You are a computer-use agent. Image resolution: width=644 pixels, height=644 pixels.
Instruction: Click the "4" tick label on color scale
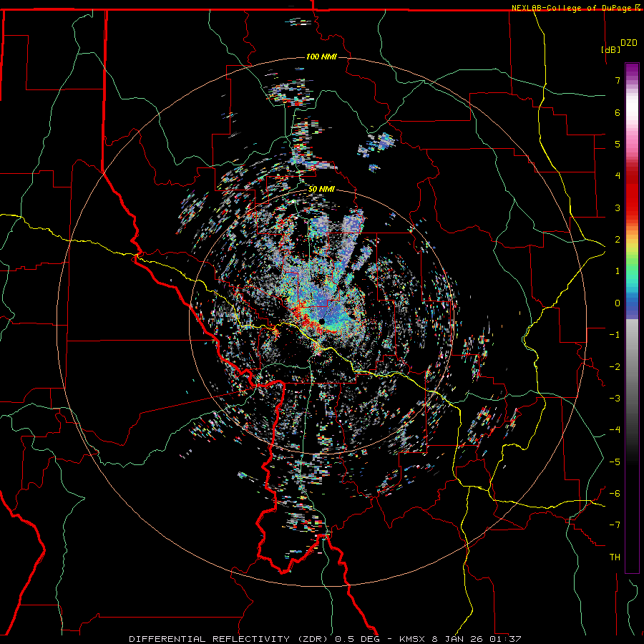618,176
